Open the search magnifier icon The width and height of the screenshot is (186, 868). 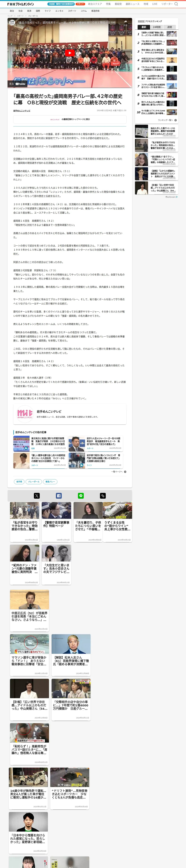click(x=176, y=4)
